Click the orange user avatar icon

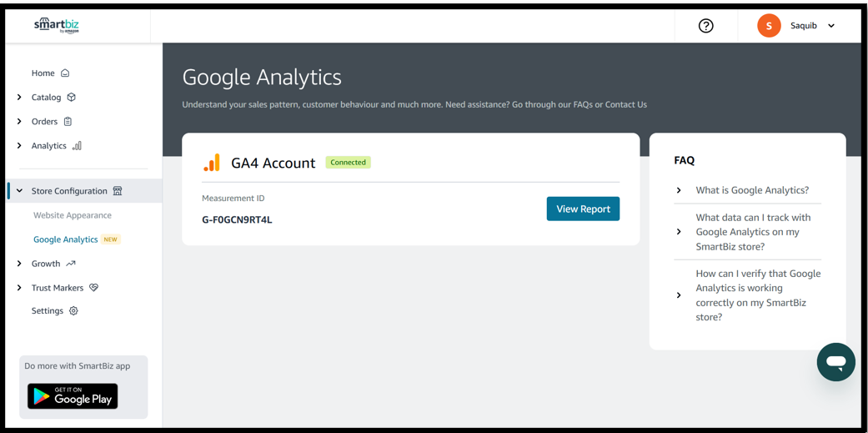(x=769, y=26)
